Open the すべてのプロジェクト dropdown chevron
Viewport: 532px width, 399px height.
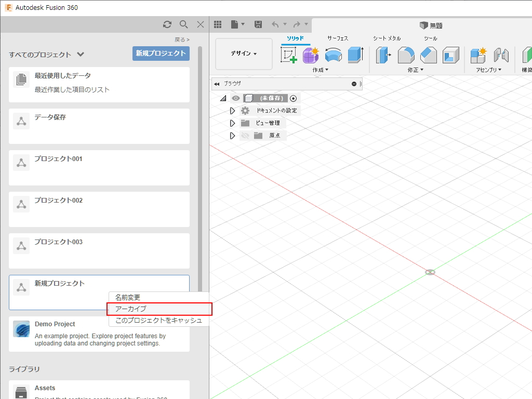pos(81,54)
